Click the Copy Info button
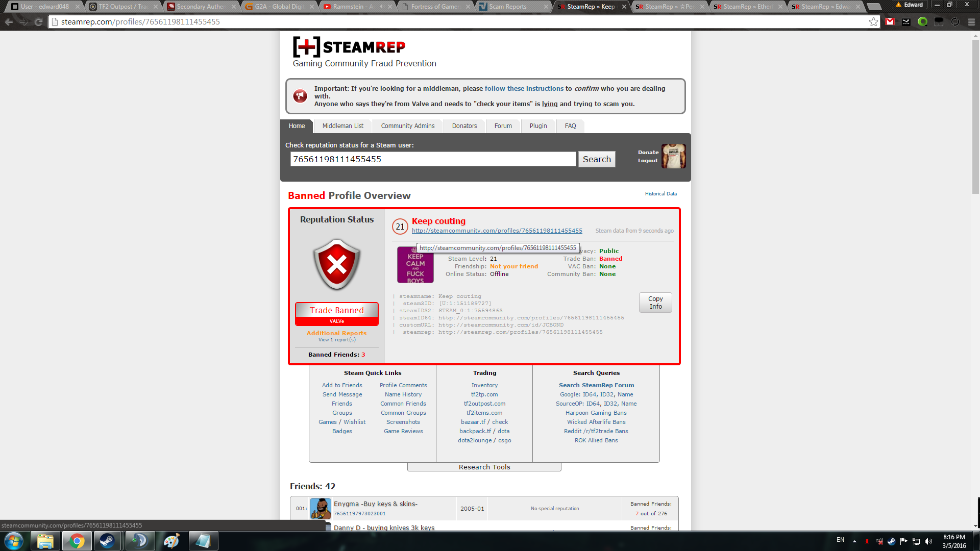Screen dimensions: 980x551 pos(655,303)
